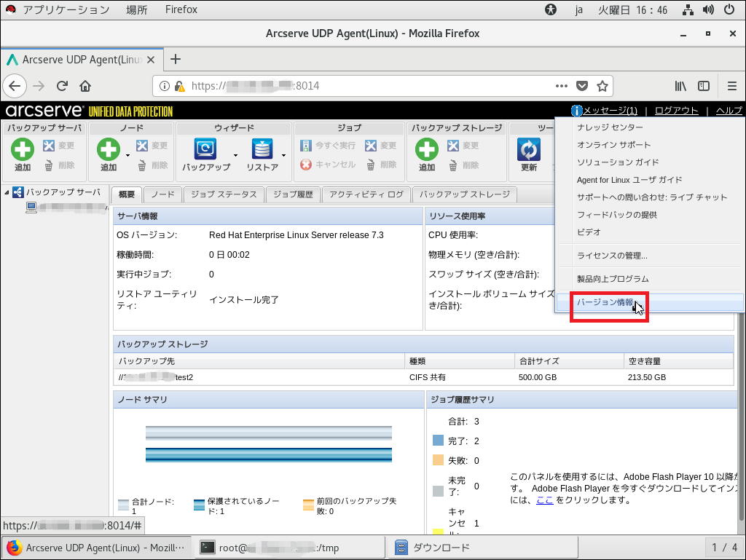The width and height of the screenshot is (746, 560).
Task: Click the backup server Add plus icon
Action: pyautogui.click(x=23, y=149)
